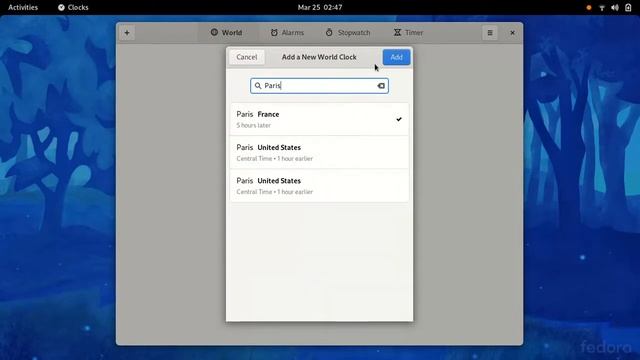Select the first Paris United States result
Image resolution: width=640 pixels, height=360 pixels.
tap(319, 152)
